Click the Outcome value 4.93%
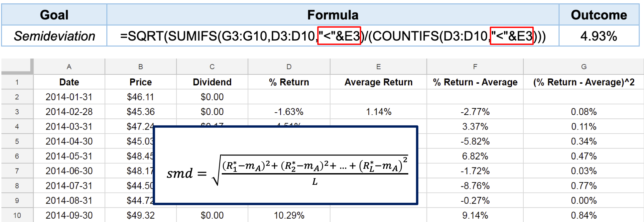This screenshot has height=222, width=644. [599, 36]
